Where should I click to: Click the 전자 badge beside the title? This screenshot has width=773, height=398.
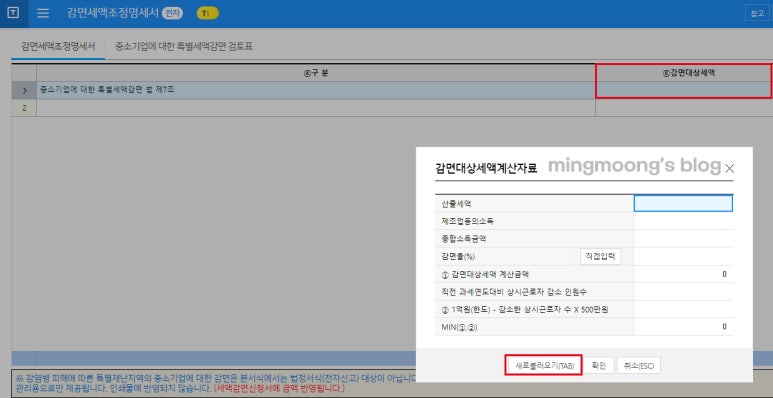(172, 14)
